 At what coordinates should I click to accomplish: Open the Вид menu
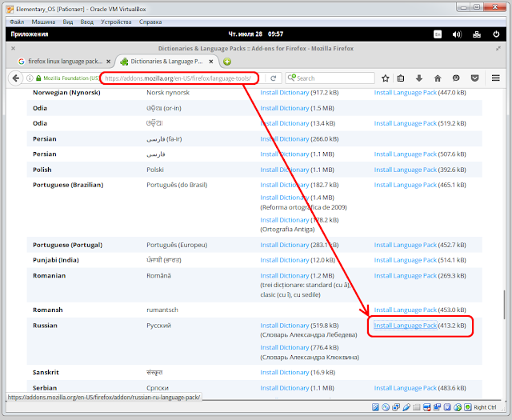(x=68, y=22)
